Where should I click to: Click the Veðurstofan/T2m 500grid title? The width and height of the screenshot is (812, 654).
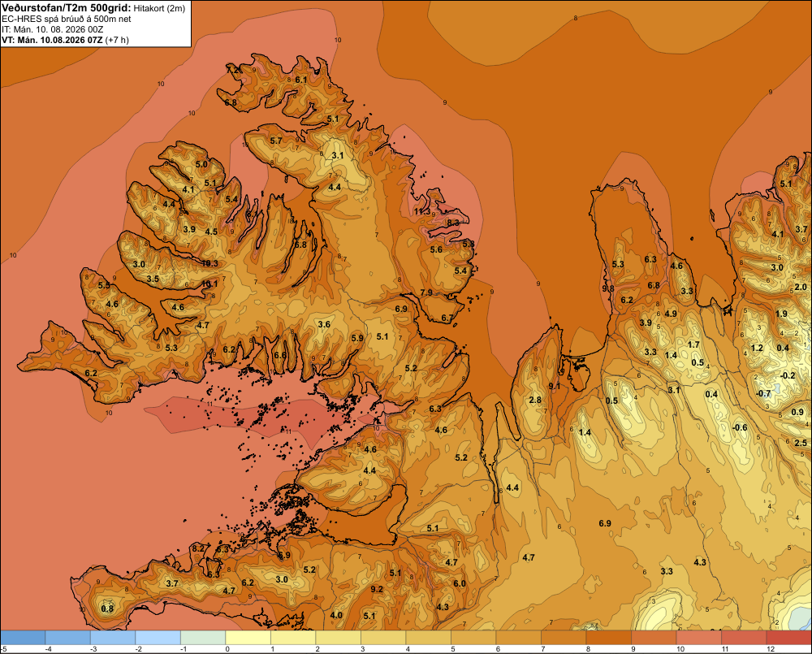(x=67, y=8)
